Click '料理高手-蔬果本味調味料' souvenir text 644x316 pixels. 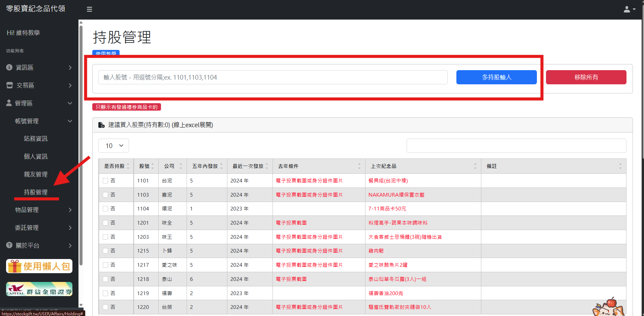click(x=398, y=223)
